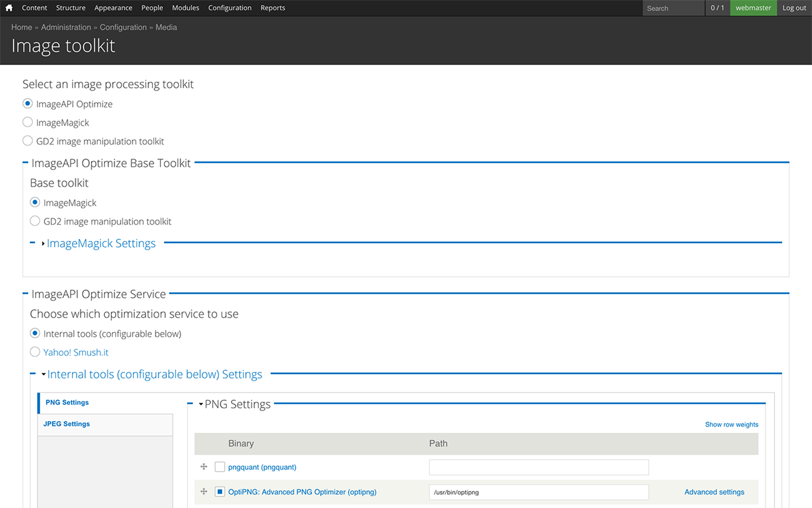Click the 0 / 1 user counter

[x=717, y=8]
